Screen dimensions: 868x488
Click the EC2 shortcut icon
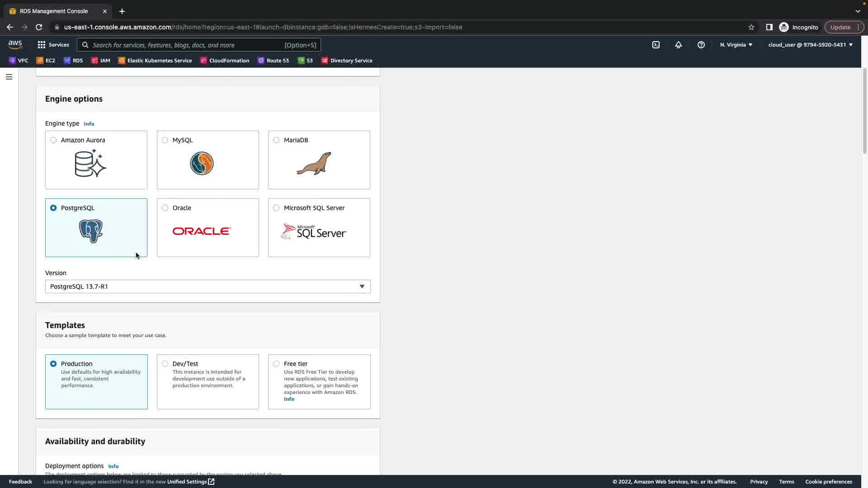(40, 61)
